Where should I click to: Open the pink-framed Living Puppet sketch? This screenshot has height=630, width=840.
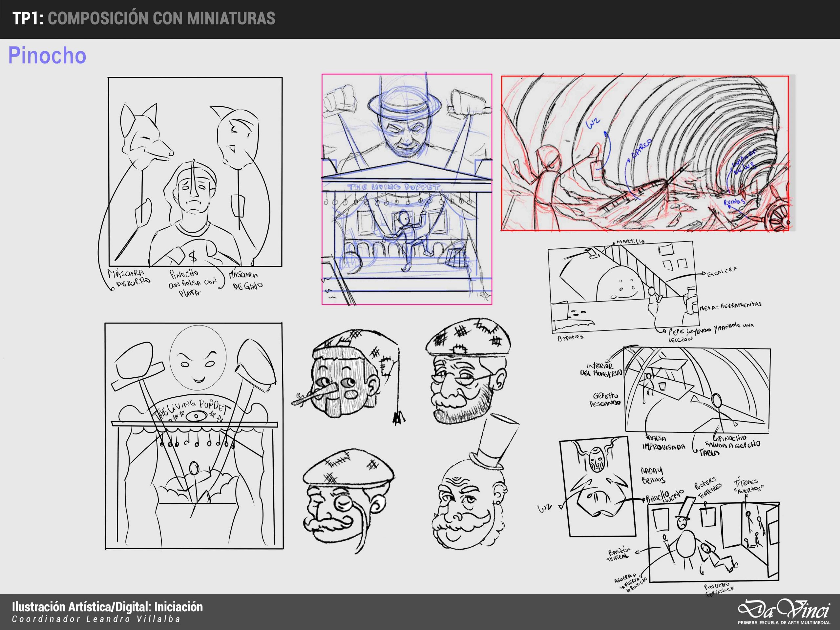pos(407,189)
